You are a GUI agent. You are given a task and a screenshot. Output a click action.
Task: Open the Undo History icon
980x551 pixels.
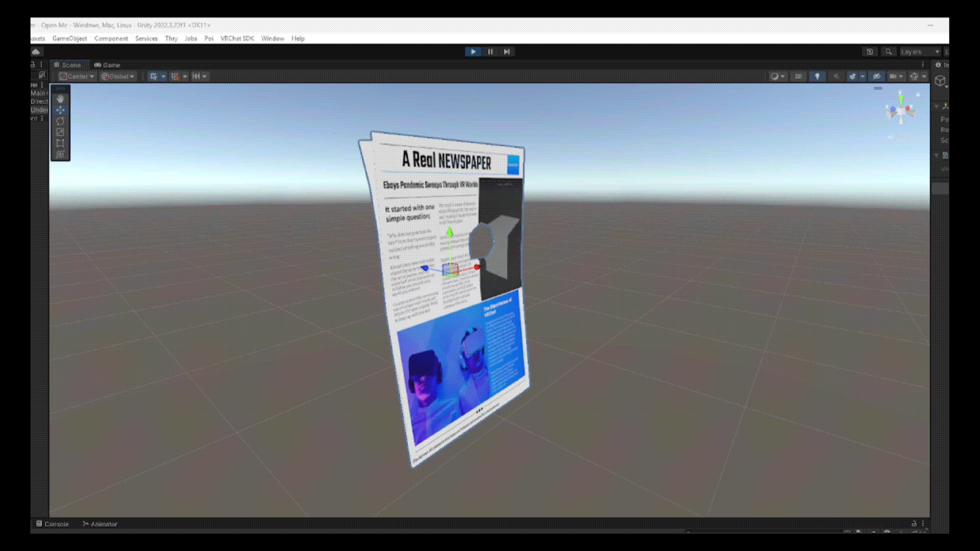(870, 52)
